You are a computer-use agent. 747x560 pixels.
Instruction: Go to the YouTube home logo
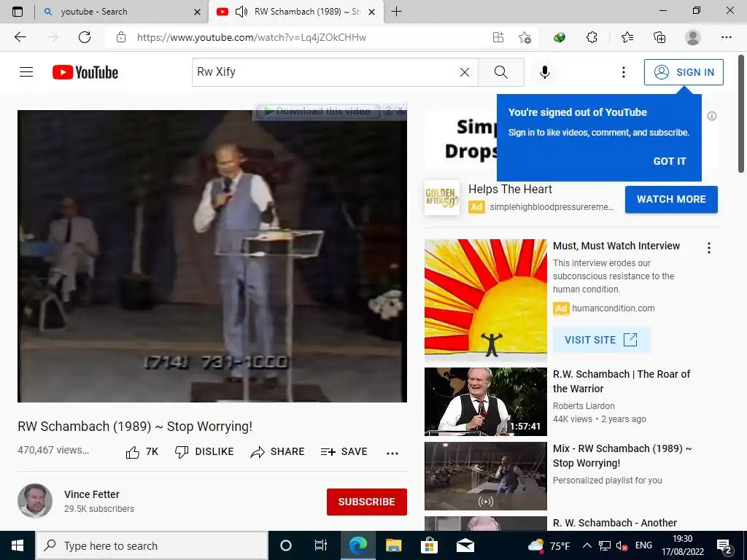85,72
